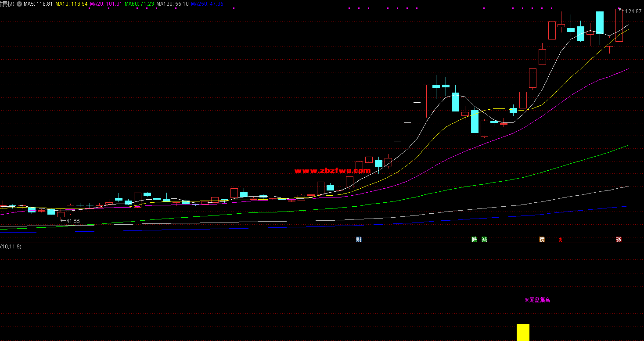
Task: Click the red 涨 event marker
Action: click(x=619, y=240)
